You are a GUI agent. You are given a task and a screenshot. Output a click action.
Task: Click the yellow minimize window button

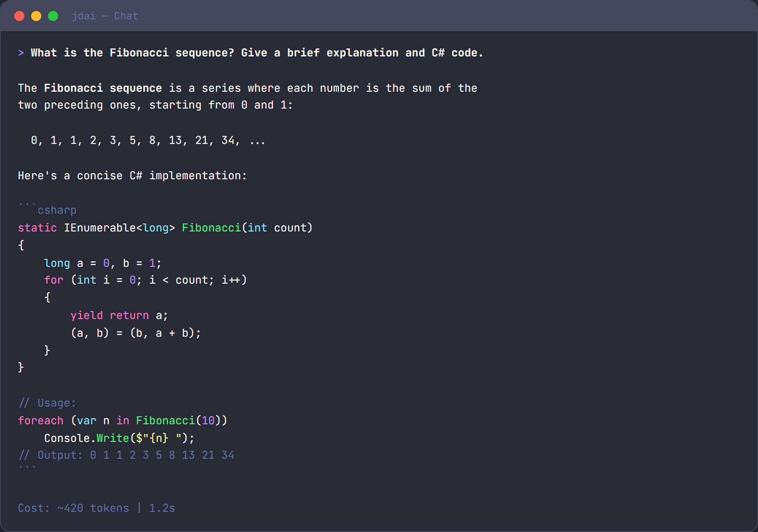[x=36, y=16]
